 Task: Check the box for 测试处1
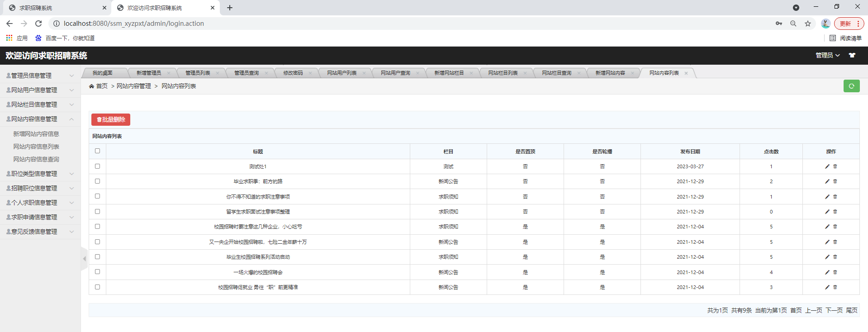coord(97,166)
